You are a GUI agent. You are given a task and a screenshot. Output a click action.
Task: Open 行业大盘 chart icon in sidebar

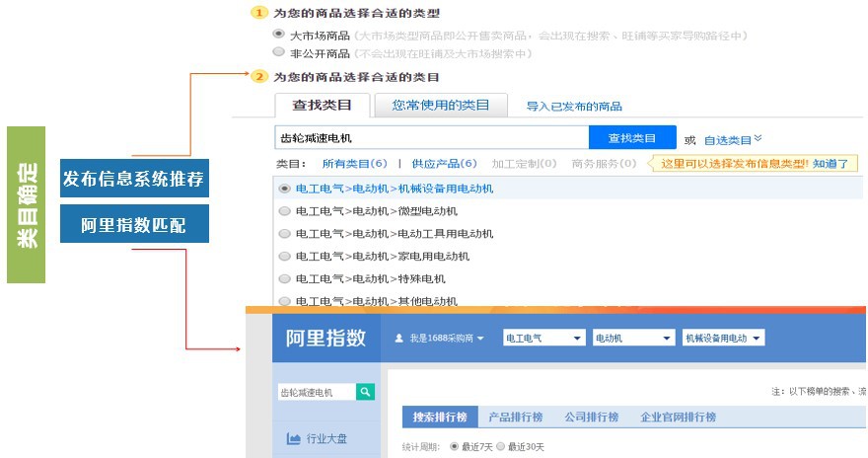pyautogui.click(x=293, y=439)
